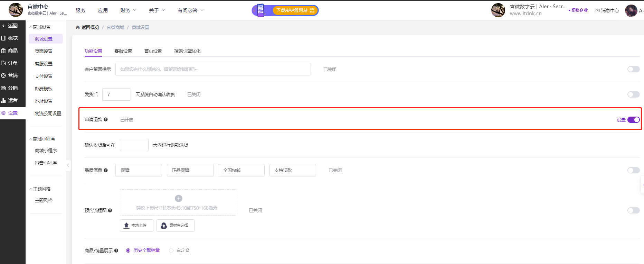The image size is (644, 264).
Task: Switch to the 搜索引擎优化 tab
Action: pyautogui.click(x=187, y=51)
